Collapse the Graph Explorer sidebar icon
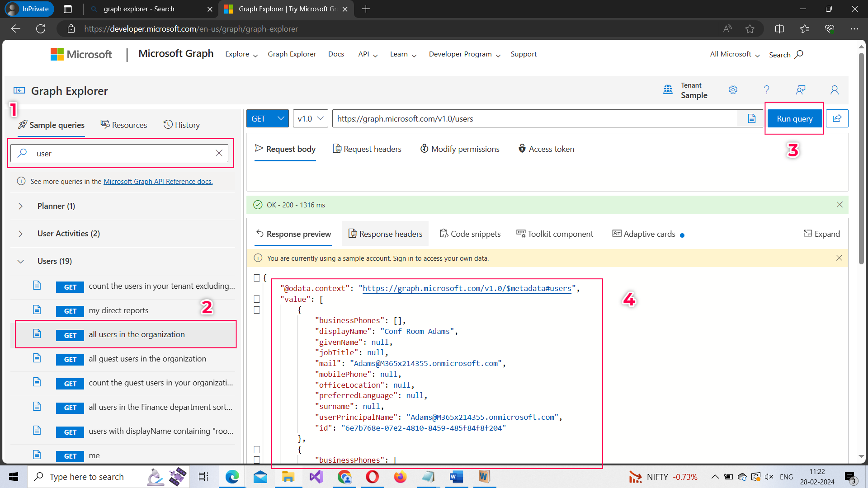Image resolution: width=868 pixels, height=488 pixels. [x=19, y=90]
